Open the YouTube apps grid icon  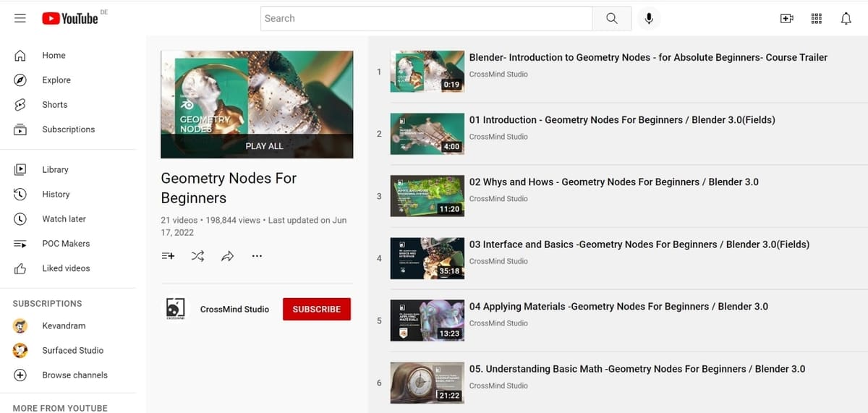(x=817, y=19)
